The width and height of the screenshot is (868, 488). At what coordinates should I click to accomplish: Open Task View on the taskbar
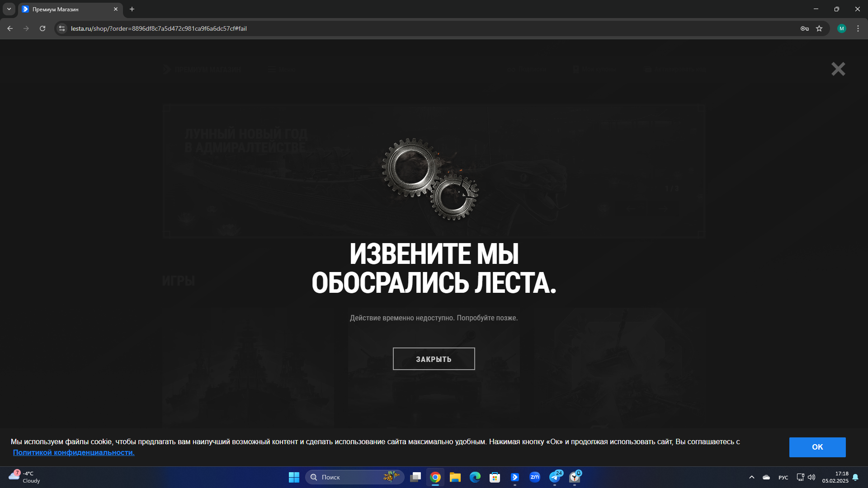point(415,477)
